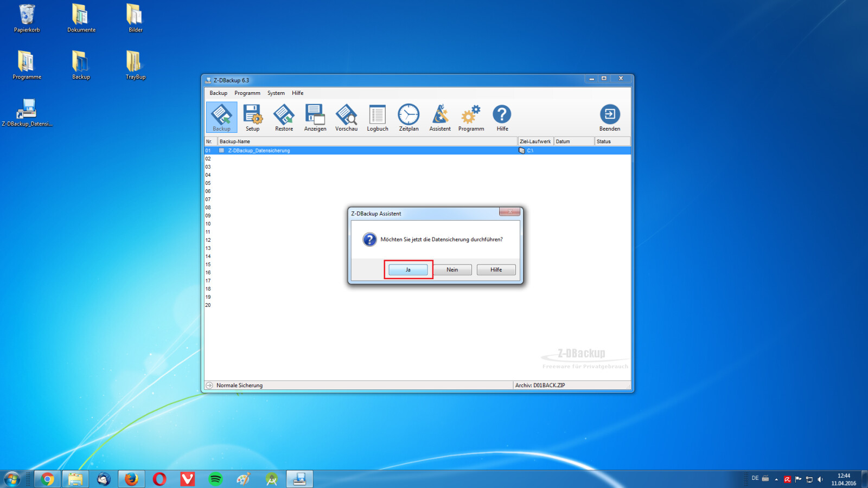The image size is (868, 488).
Task: Click the Datum column header
Action: click(574, 142)
